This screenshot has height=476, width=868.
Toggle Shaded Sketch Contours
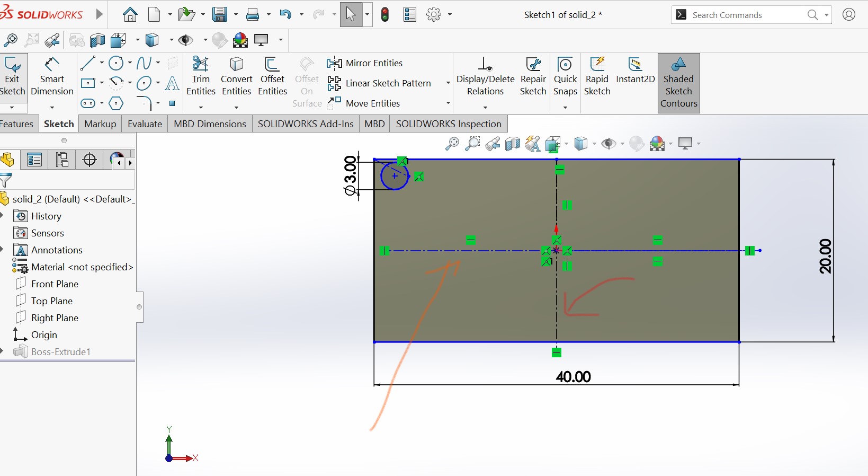click(678, 83)
